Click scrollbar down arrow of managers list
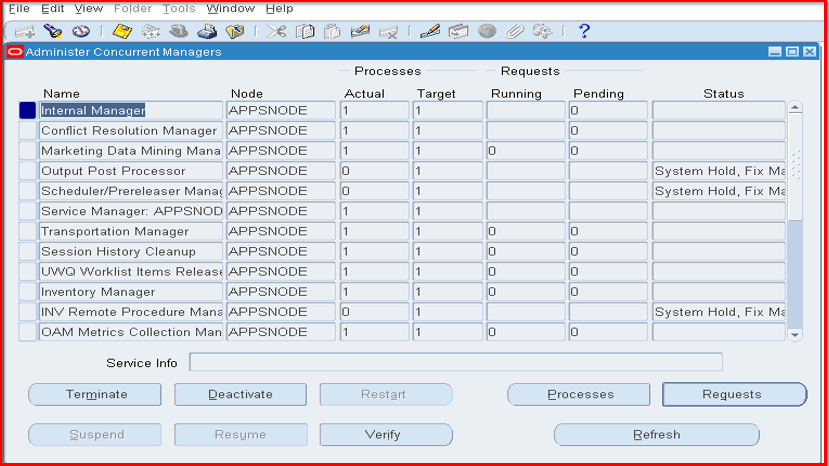Screen dimensions: 829x466 coord(795,334)
